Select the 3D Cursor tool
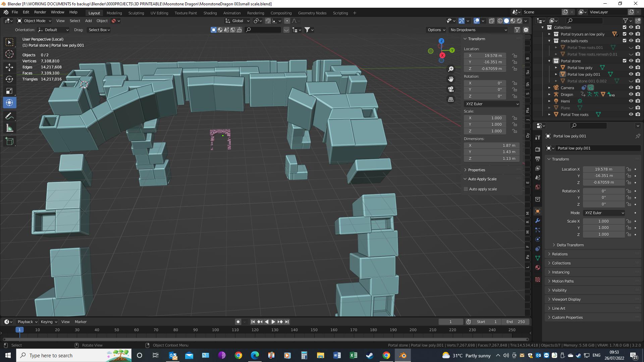Viewport: 644px width, 362px height. tap(9, 54)
